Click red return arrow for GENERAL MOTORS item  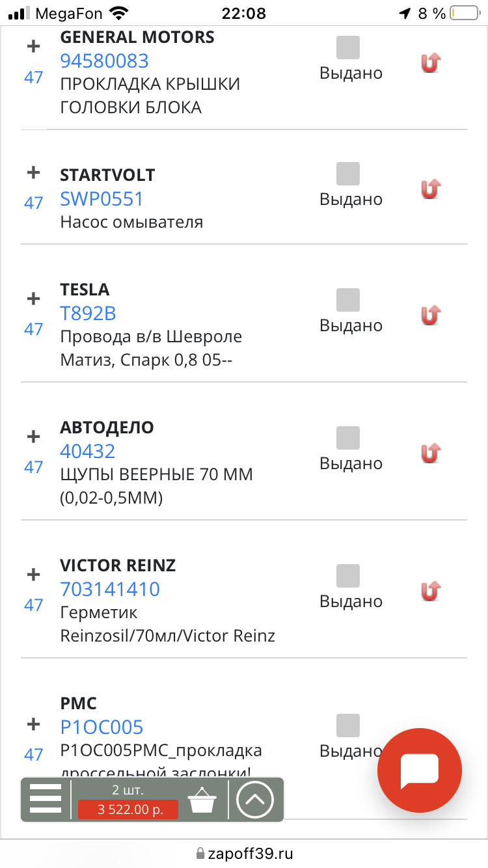point(430,62)
